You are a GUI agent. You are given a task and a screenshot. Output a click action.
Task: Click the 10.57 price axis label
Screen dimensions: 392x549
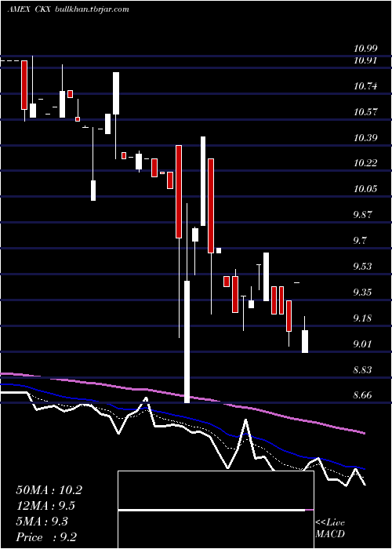click(365, 112)
